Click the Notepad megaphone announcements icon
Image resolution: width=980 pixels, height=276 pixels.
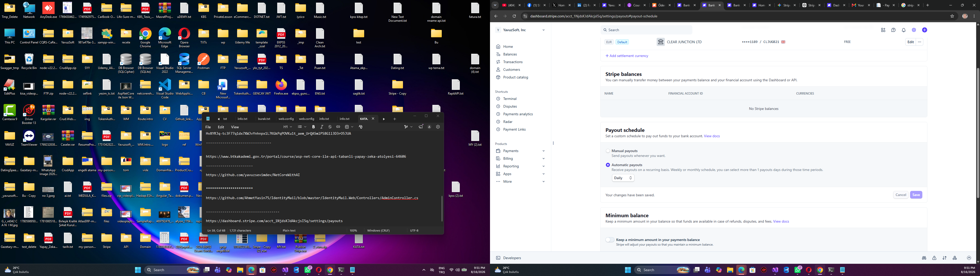421,127
